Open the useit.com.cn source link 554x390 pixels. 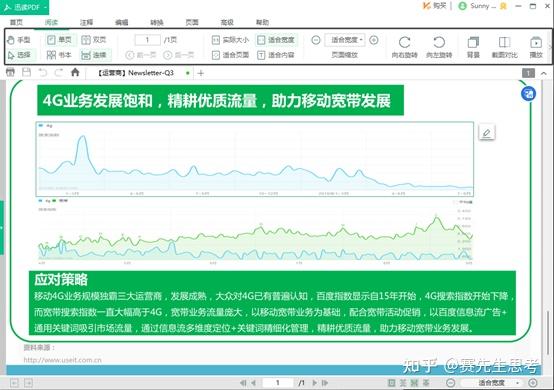click(x=63, y=360)
